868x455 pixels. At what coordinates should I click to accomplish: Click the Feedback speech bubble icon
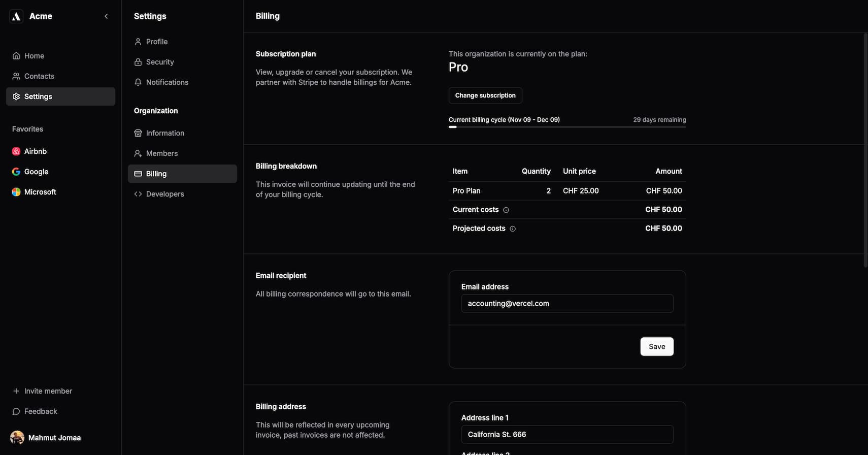tap(16, 411)
